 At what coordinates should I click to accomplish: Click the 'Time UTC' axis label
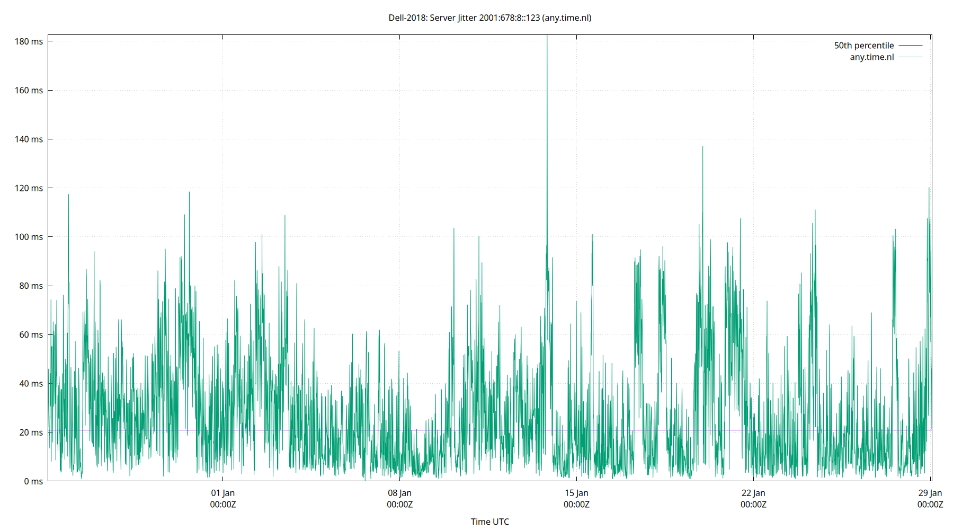[x=490, y=522]
